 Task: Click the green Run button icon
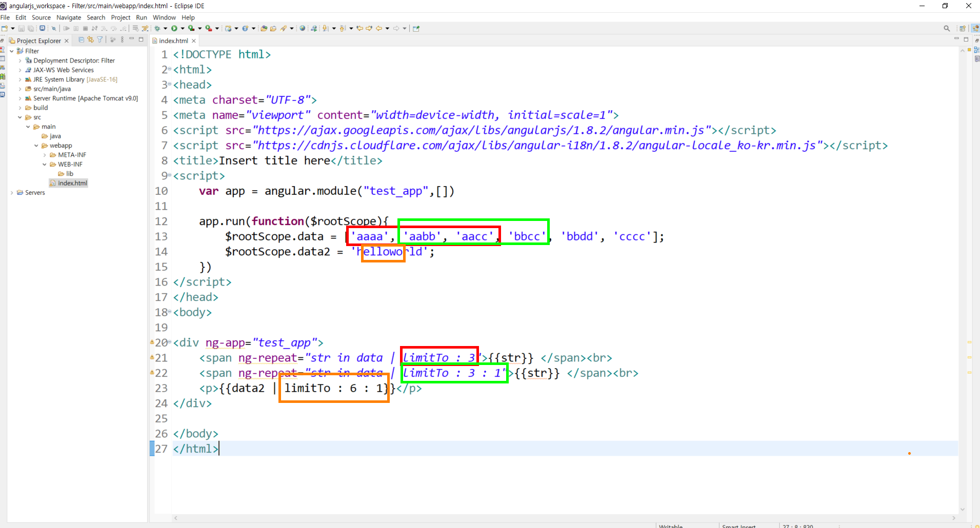coord(174,29)
